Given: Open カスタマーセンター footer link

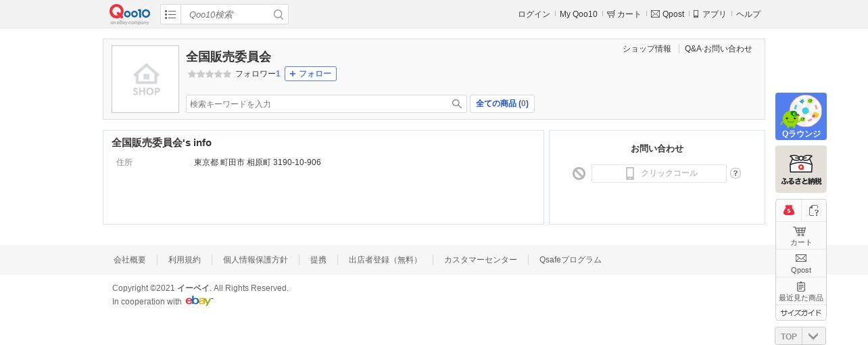Looking at the screenshot, I should [x=481, y=260].
